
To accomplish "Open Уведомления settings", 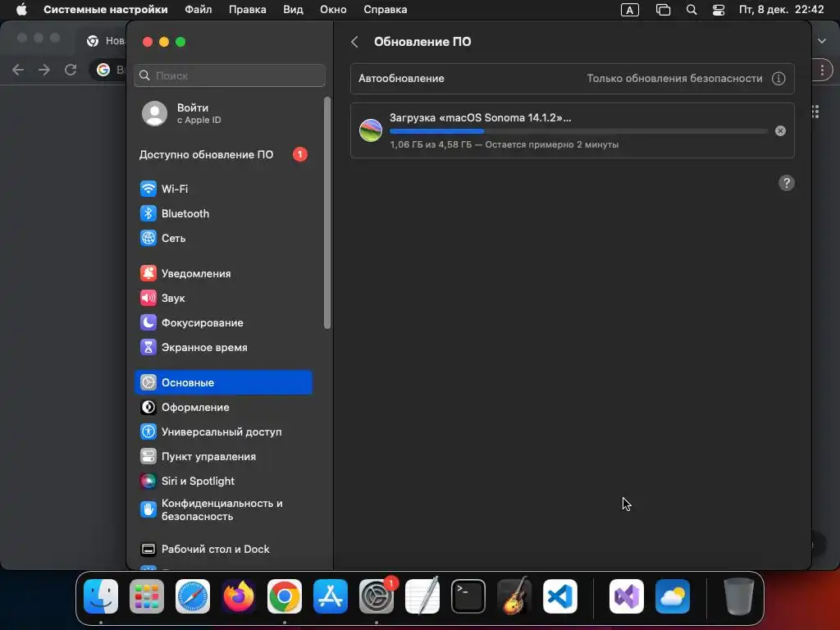I will (x=223, y=273).
